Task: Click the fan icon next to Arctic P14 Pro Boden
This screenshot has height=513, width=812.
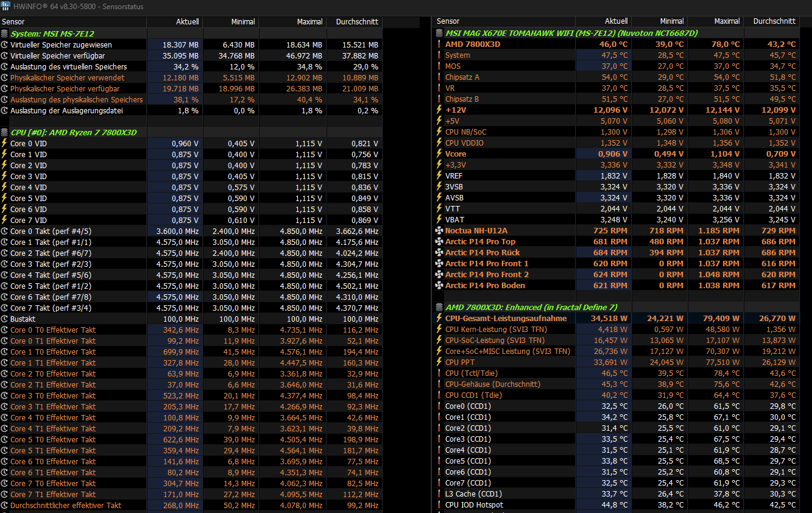Action: (x=439, y=286)
